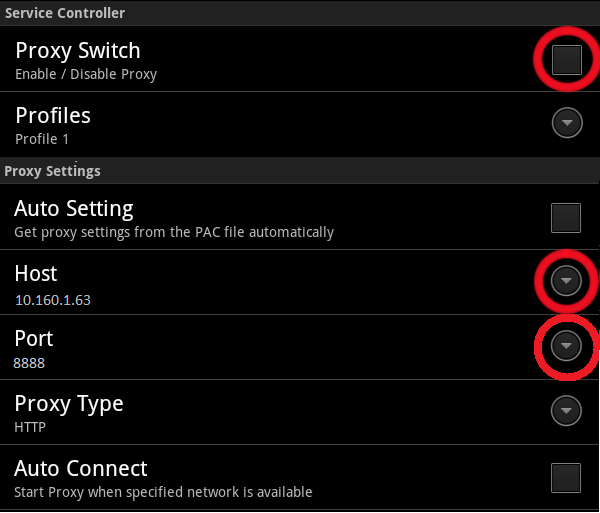Select the Profiles row title
This screenshot has height=513, width=600.
coord(53,116)
